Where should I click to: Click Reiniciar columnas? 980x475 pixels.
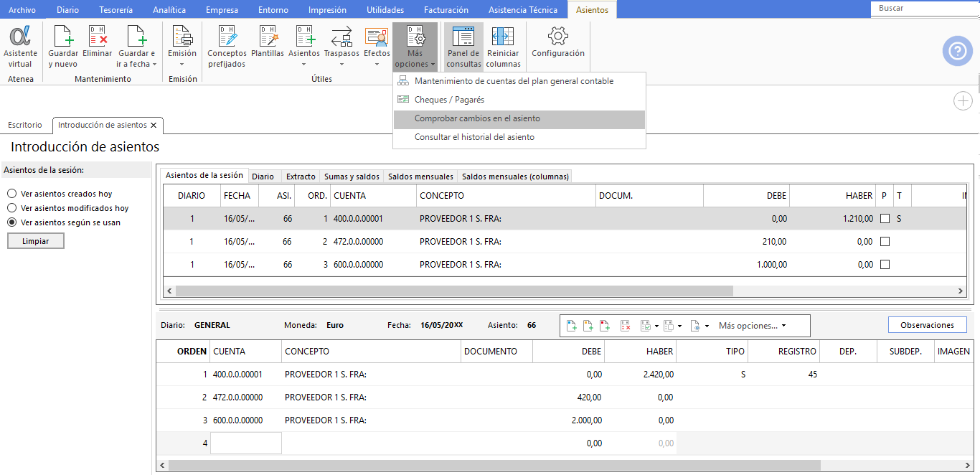503,47
